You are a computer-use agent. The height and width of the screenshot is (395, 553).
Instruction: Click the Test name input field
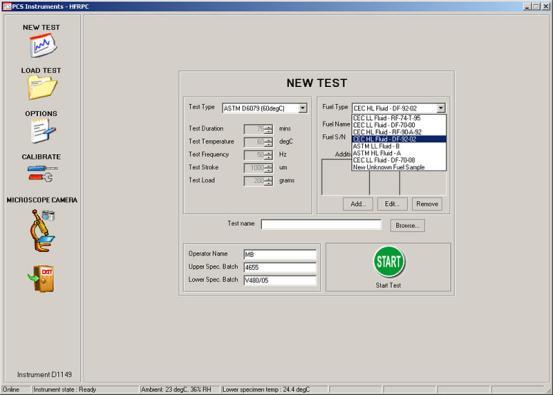click(321, 225)
